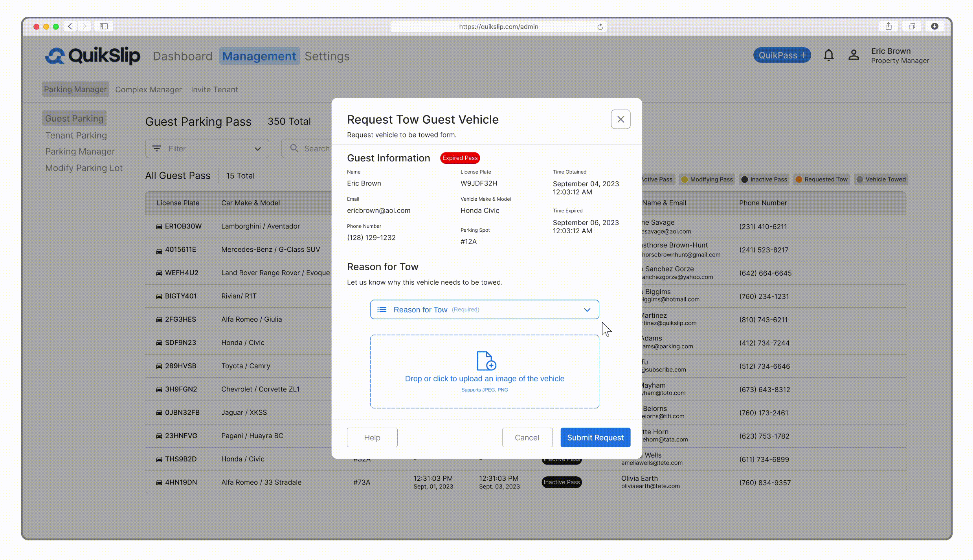This screenshot has height=560, width=973.
Task: Click the Help button
Action: 372,437
